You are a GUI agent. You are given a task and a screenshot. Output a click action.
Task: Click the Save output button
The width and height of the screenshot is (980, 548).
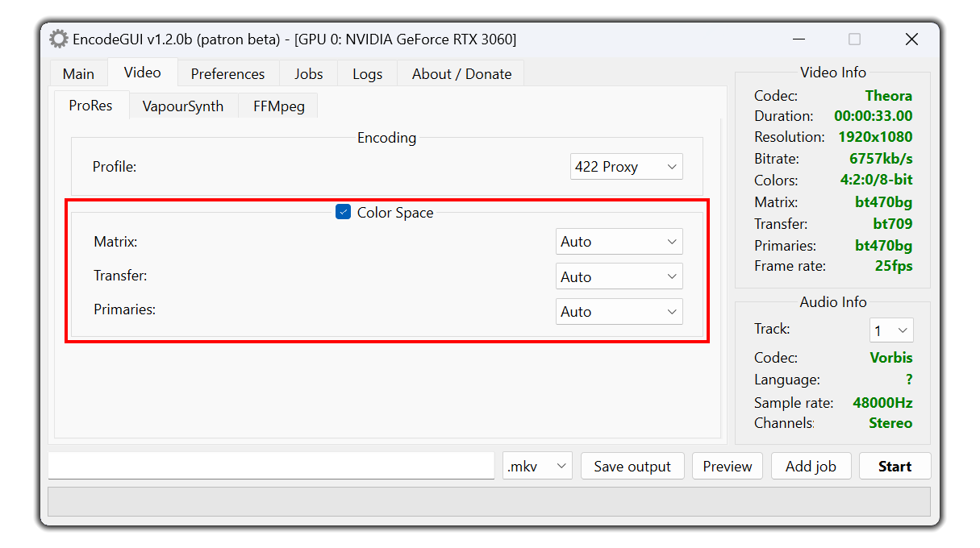(x=632, y=466)
